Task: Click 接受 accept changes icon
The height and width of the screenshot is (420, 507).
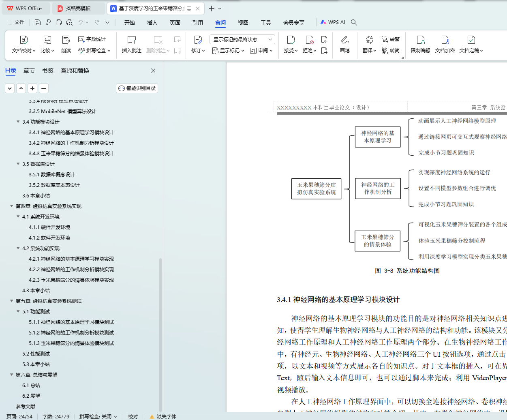Action: point(291,40)
